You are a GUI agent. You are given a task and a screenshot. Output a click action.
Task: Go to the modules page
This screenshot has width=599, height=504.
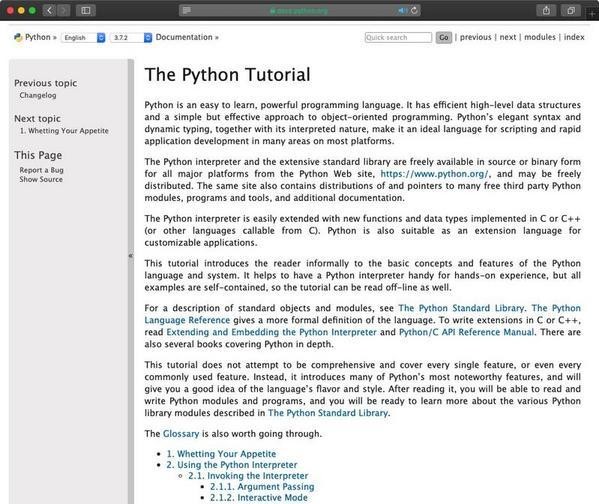pyautogui.click(x=540, y=37)
